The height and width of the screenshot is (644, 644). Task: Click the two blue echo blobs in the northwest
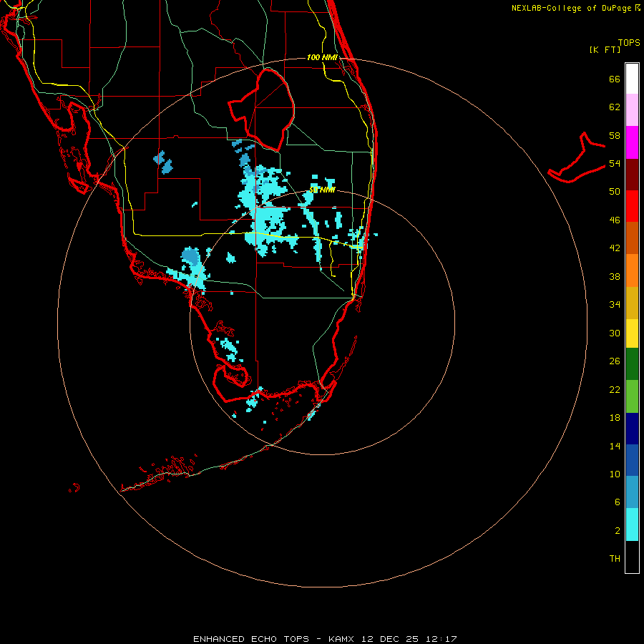tap(163, 162)
